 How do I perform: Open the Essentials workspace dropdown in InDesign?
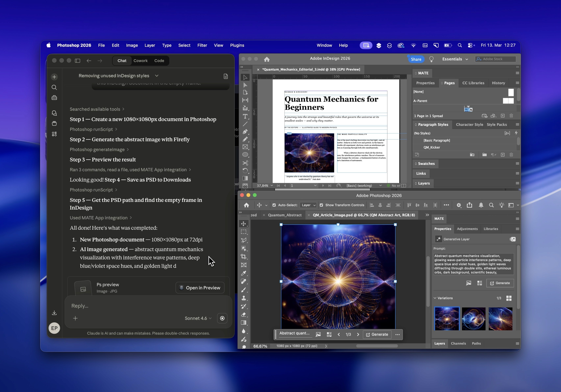455,59
